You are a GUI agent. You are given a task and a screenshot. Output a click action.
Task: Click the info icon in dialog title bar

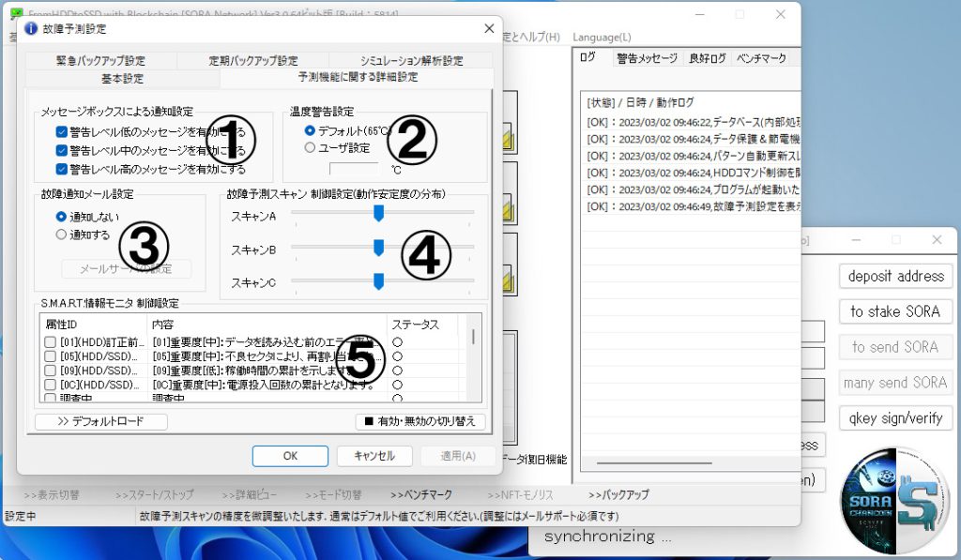(31, 28)
